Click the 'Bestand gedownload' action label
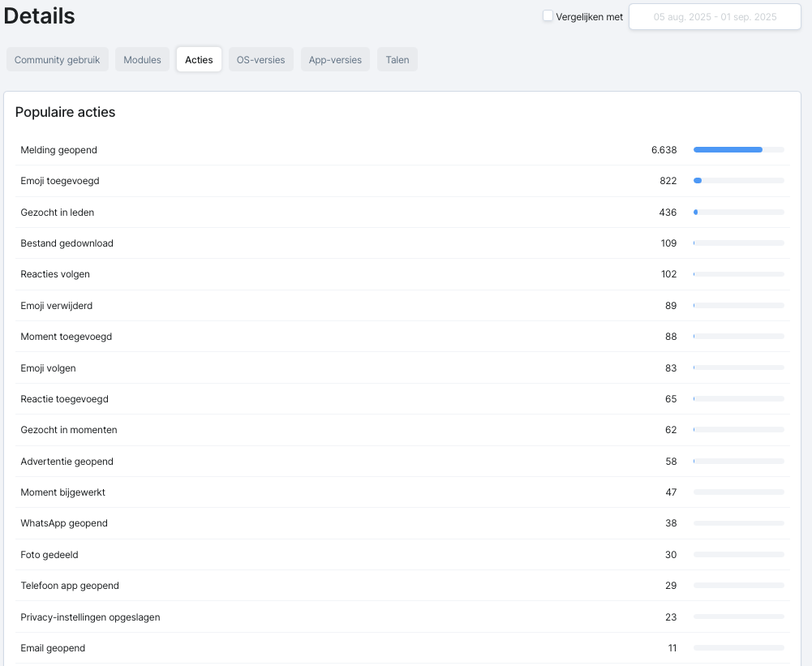812x666 pixels. (67, 243)
